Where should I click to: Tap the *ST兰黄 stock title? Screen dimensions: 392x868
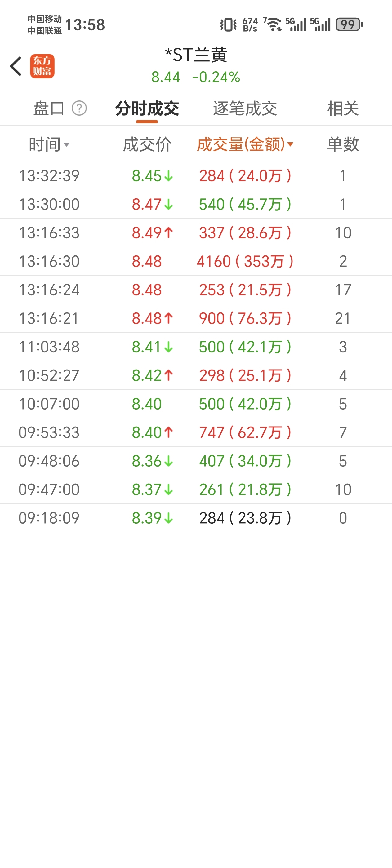tap(196, 55)
